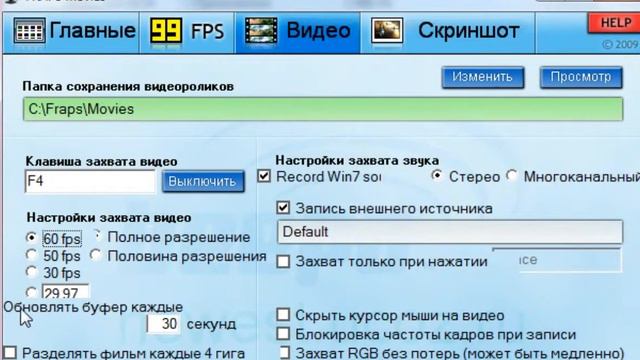The width and height of the screenshot is (640, 360).
Task: Select the 50 fps option
Action: pyautogui.click(x=53, y=256)
